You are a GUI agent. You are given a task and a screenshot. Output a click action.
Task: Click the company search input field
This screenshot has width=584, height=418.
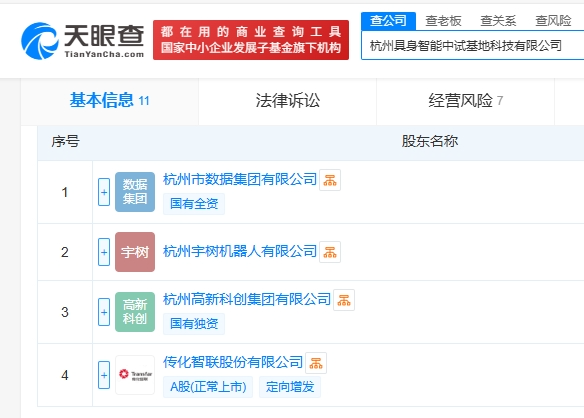473,46
